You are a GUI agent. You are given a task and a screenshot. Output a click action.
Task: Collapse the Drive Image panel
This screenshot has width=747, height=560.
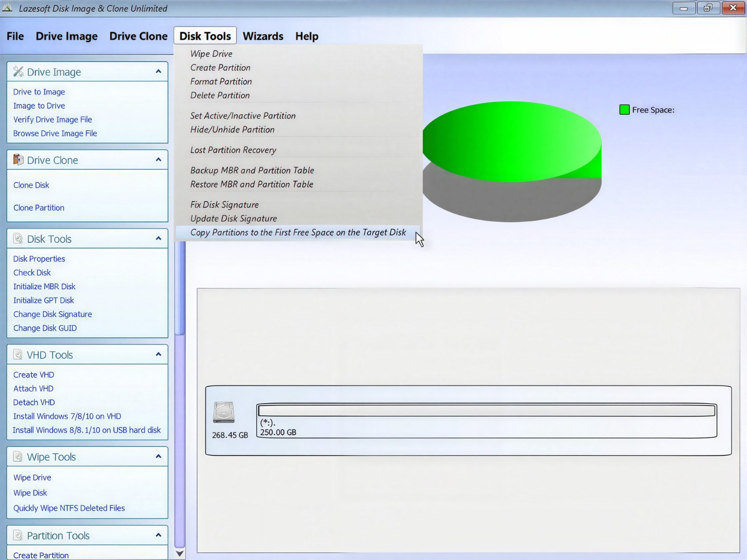tap(158, 71)
